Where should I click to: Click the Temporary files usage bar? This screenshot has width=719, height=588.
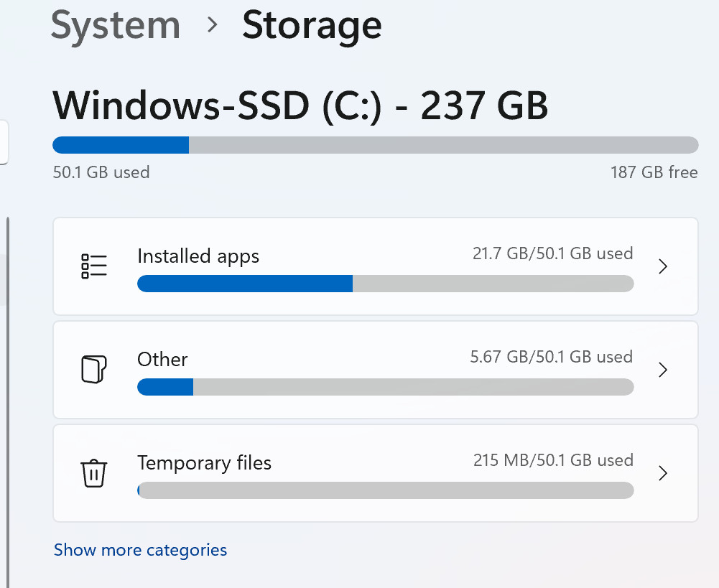click(x=386, y=490)
